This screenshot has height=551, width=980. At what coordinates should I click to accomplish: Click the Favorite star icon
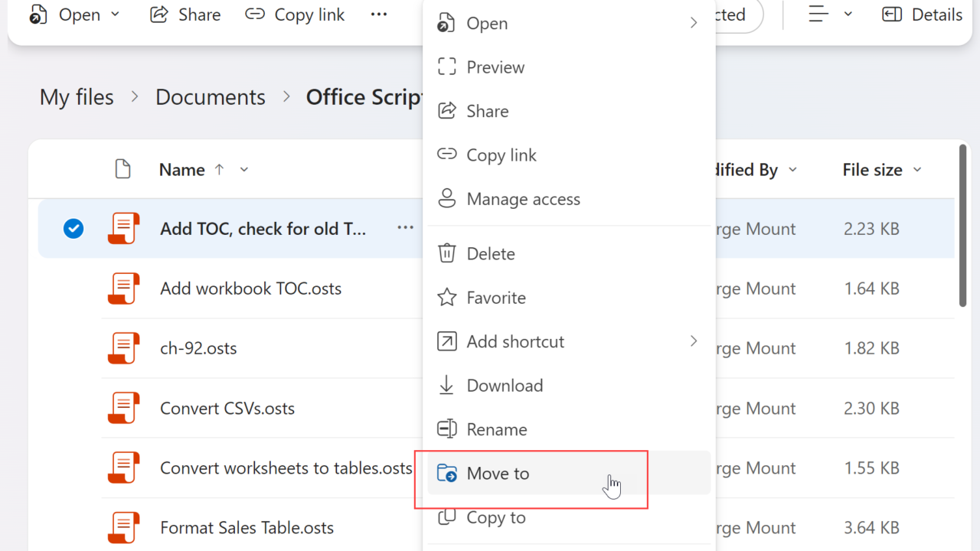tap(447, 298)
